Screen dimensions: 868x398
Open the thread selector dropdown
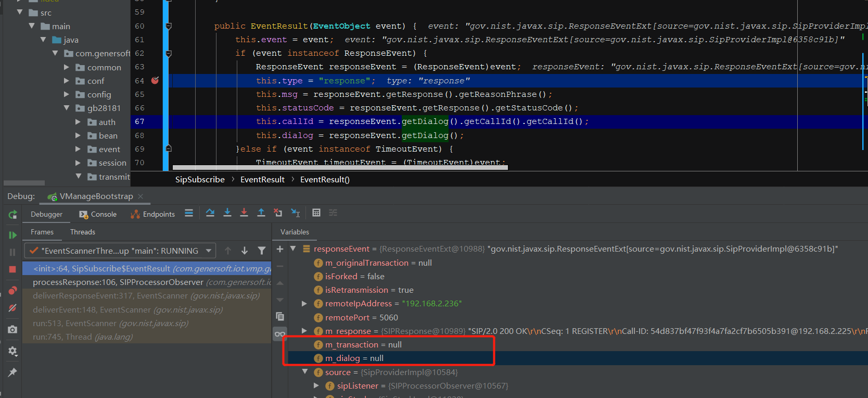(x=120, y=251)
